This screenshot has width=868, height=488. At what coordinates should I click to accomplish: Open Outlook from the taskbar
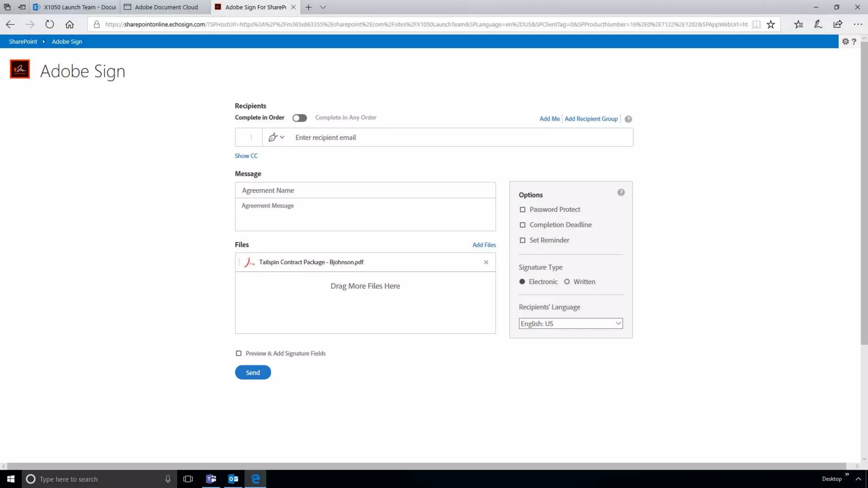[x=233, y=479]
